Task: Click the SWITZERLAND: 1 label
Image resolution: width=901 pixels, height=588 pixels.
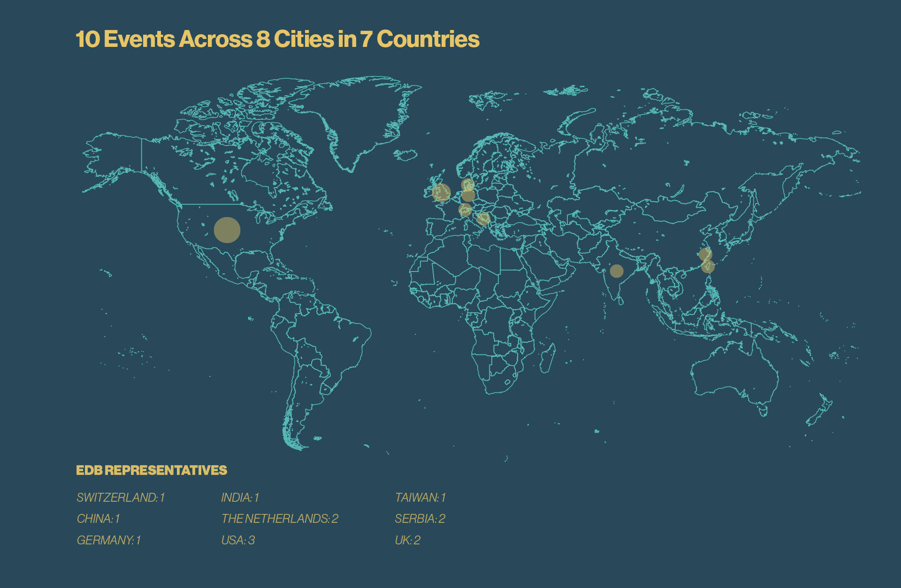Action: click(121, 498)
